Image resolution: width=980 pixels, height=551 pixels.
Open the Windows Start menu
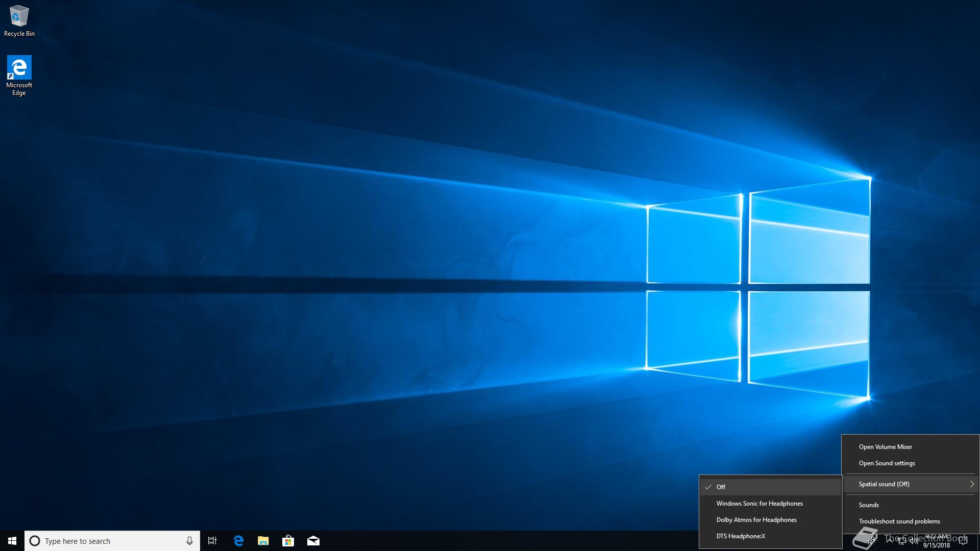point(12,541)
